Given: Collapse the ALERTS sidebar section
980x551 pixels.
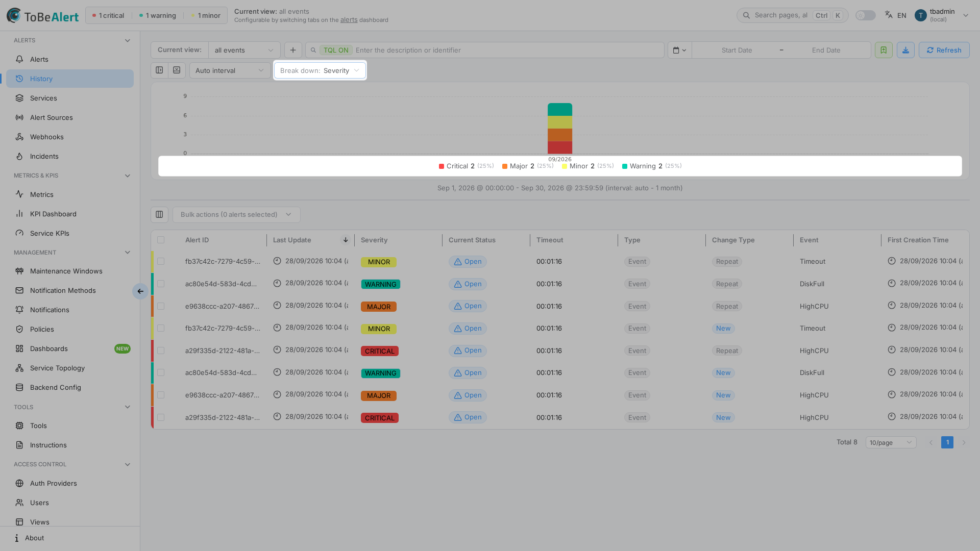Looking at the screenshot, I should [128, 40].
